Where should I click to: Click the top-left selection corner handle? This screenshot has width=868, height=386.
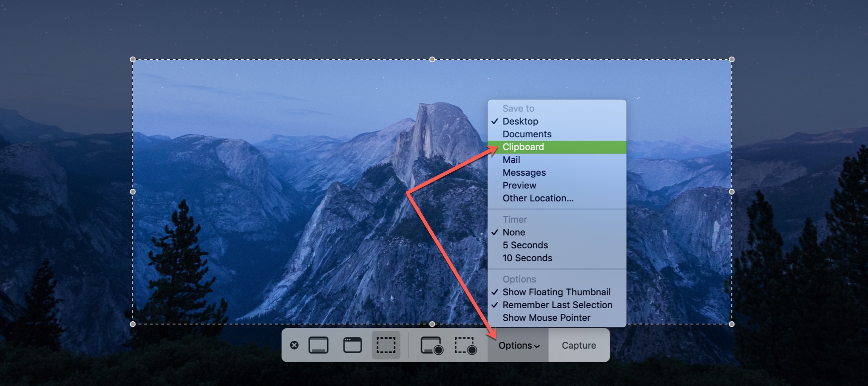coord(133,59)
